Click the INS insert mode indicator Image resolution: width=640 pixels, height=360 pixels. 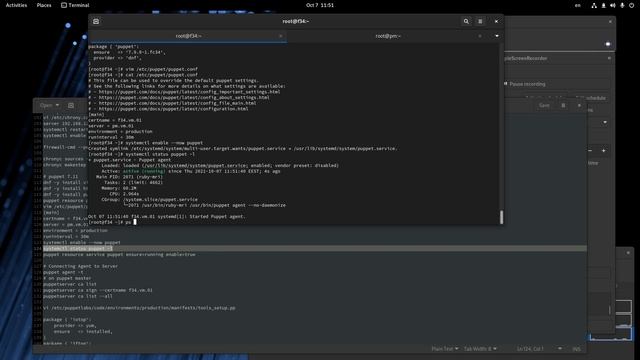[x=576, y=349]
